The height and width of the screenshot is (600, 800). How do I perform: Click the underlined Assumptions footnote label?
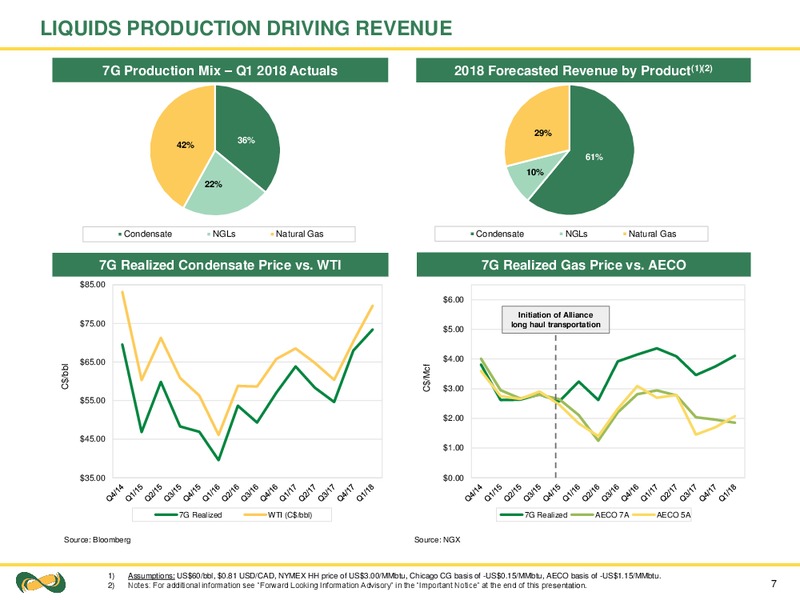[151, 576]
